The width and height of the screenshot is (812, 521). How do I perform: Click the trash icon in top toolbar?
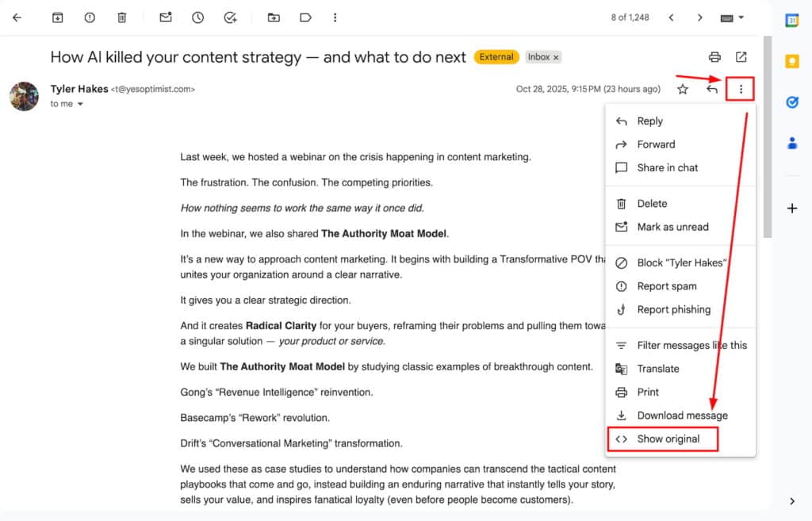[121, 17]
